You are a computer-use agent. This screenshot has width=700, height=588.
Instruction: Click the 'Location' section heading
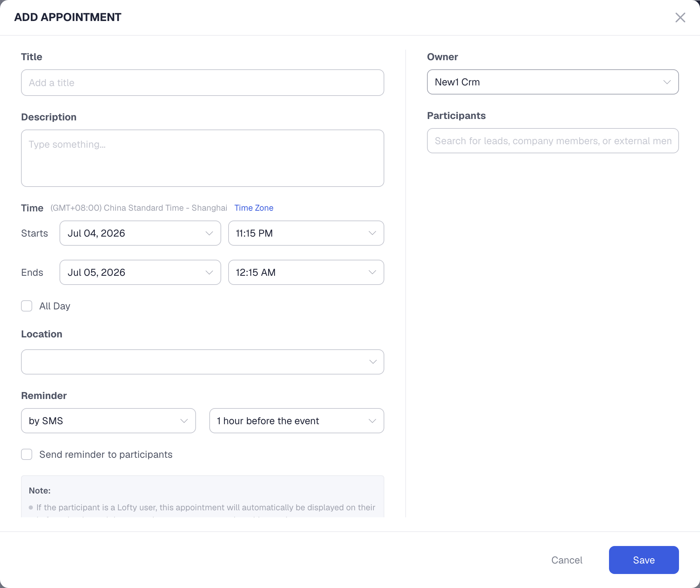42,334
